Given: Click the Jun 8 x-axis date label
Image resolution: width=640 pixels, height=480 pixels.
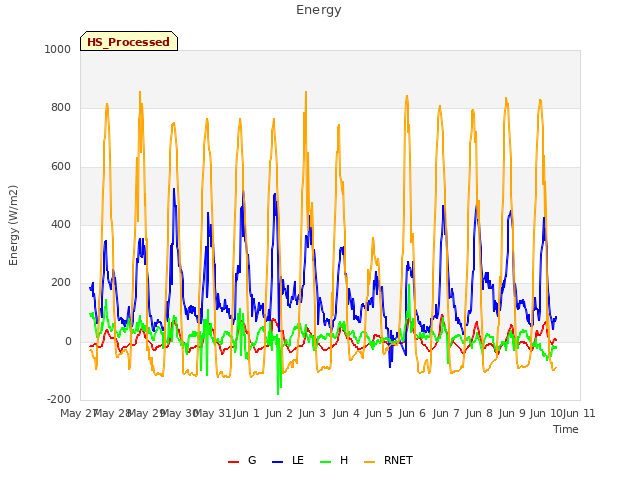Looking at the screenshot, I should click(x=479, y=413).
